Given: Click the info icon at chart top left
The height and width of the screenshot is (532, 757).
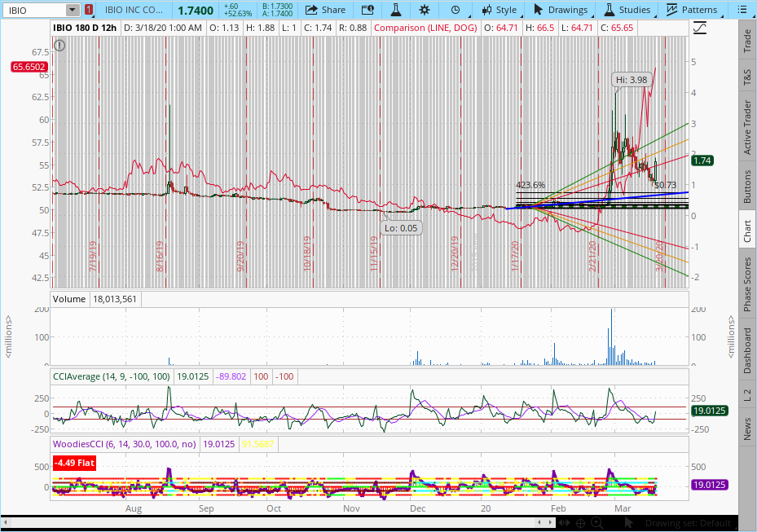Looking at the screenshot, I should tap(59, 45).
